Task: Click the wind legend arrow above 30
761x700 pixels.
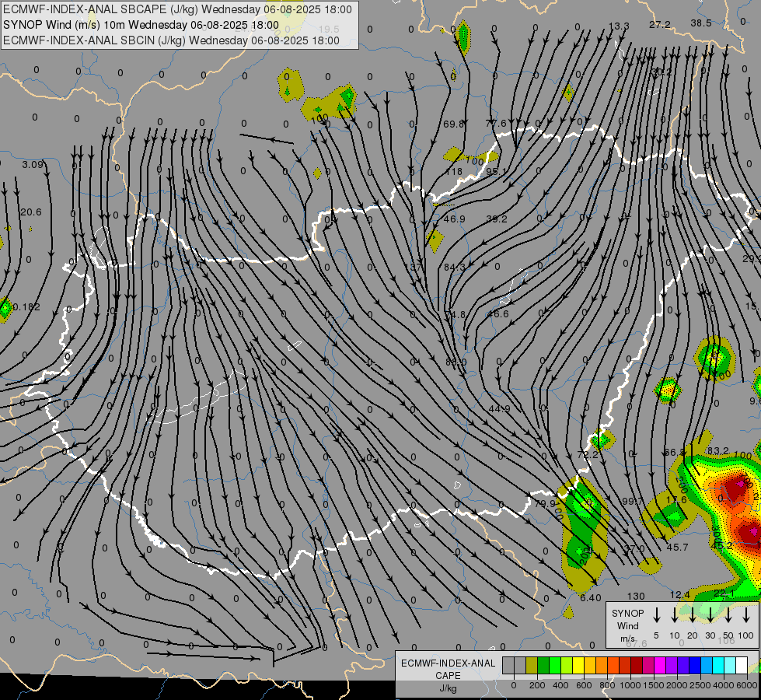Action: [710, 615]
